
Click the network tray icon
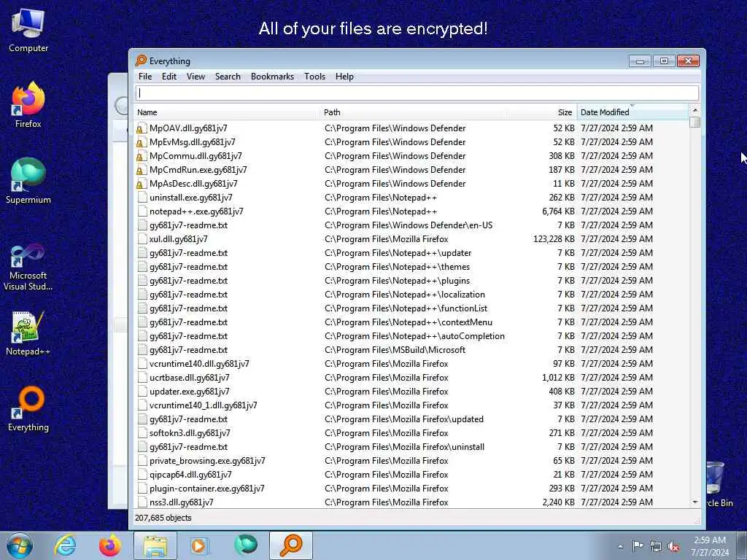[x=656, y=546]
